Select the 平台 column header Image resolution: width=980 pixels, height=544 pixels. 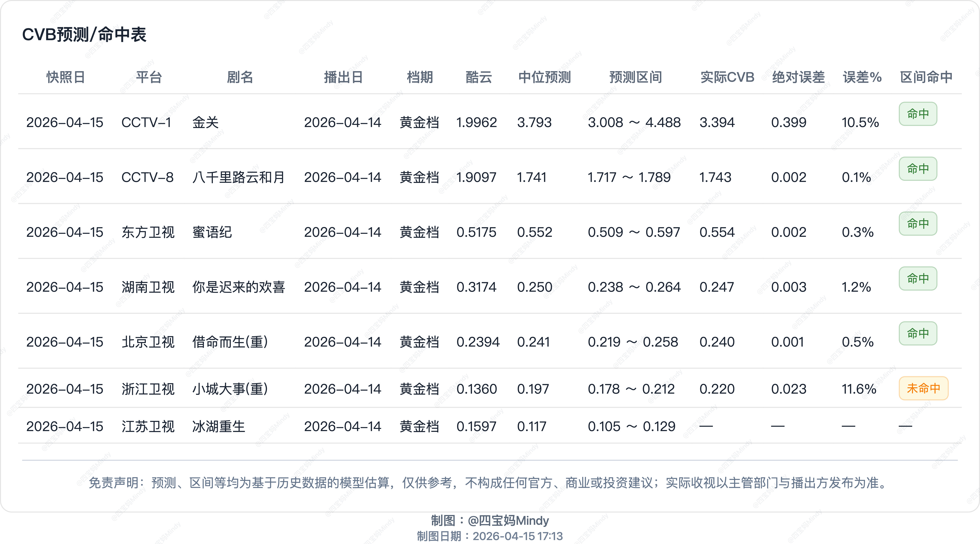(148, 77)
